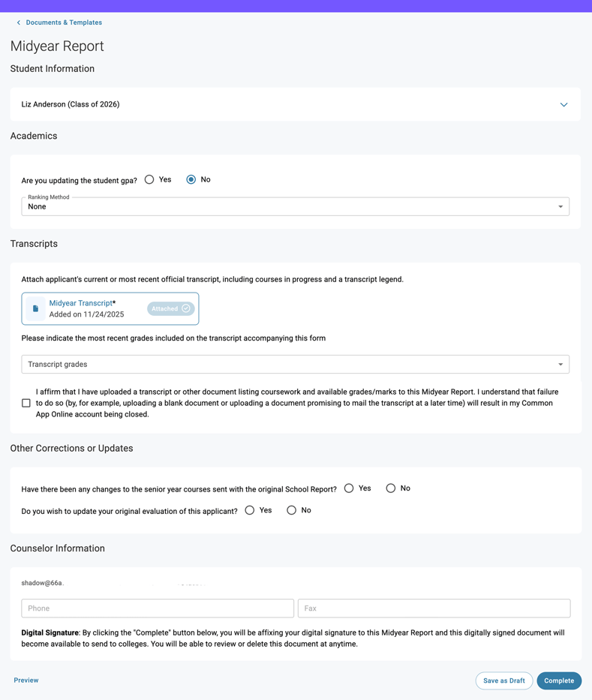592x700 pixels.
Task: Select Yes for senior year course changes
Action: (349, 488)
